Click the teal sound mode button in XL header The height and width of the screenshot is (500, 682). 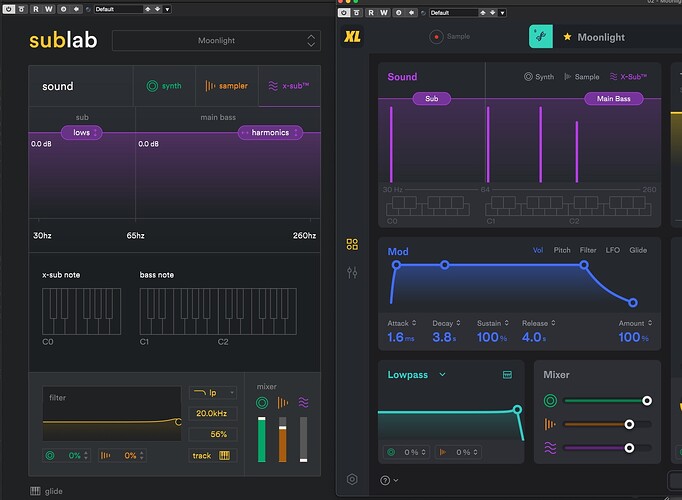tap(540, 37)
